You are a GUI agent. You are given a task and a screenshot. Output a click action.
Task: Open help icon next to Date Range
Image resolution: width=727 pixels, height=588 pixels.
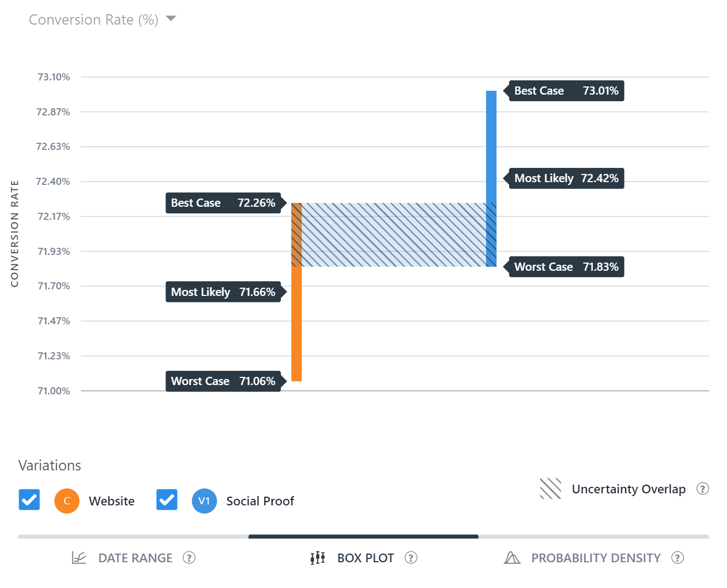[189, 558]
